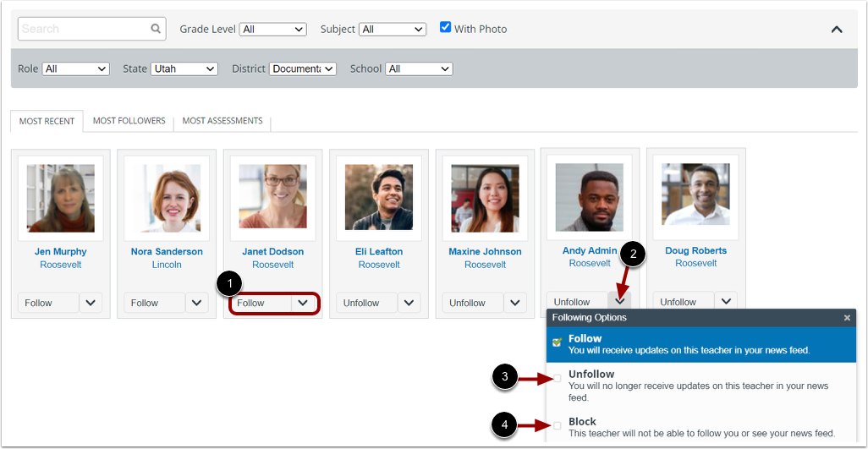Unfollow Andy Admin

click(x=577, y=302)
